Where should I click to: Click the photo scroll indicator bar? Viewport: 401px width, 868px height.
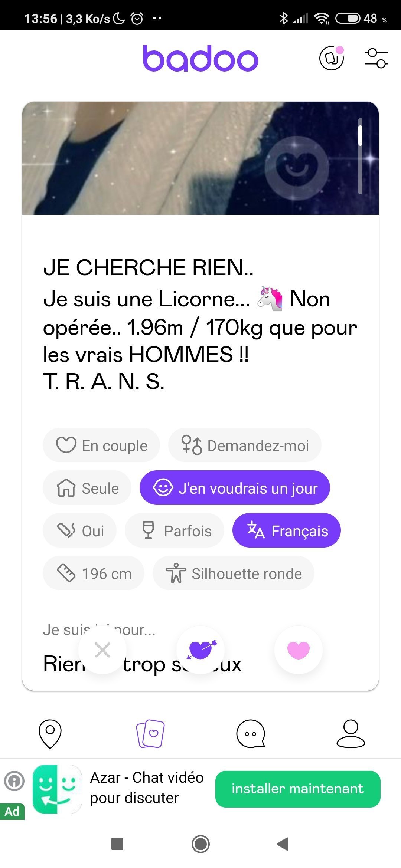click(x=360, y=156)
